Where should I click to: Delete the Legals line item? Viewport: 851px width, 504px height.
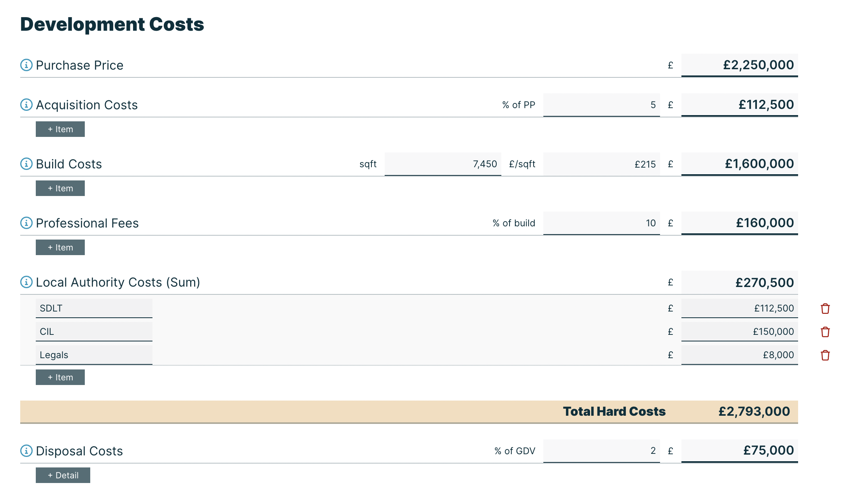(825, 355)
